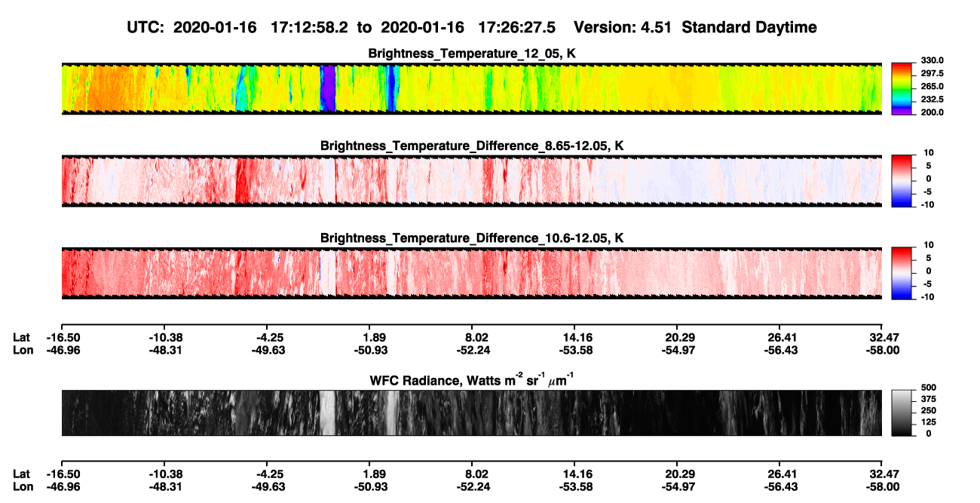The image size is (980, 503).
Task: Click the 'Lon' label on the axis above WFC Radiance
Action: pyautogui.click(x=23, y=350)
